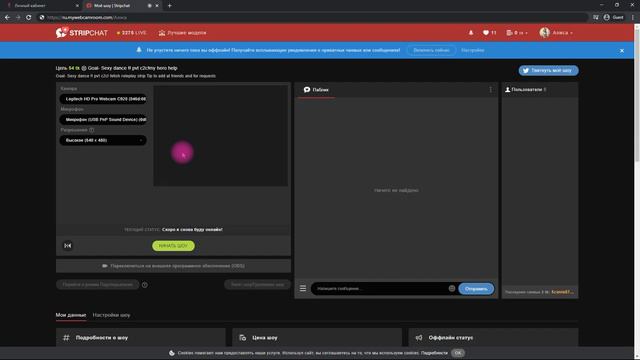Dismiss the blue notification banner
The height and width of the screenshot is (360, 640).
pyautogui.click(x=622, y=51)
